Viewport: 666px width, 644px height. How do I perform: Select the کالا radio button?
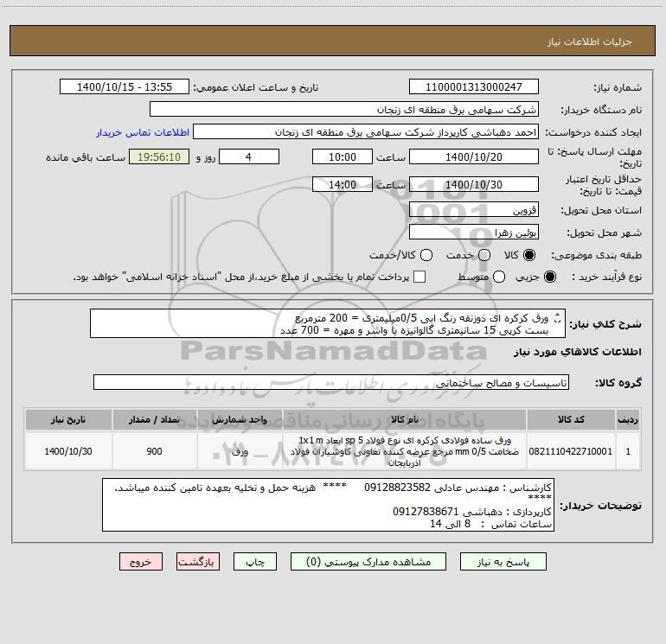[529, 255]
